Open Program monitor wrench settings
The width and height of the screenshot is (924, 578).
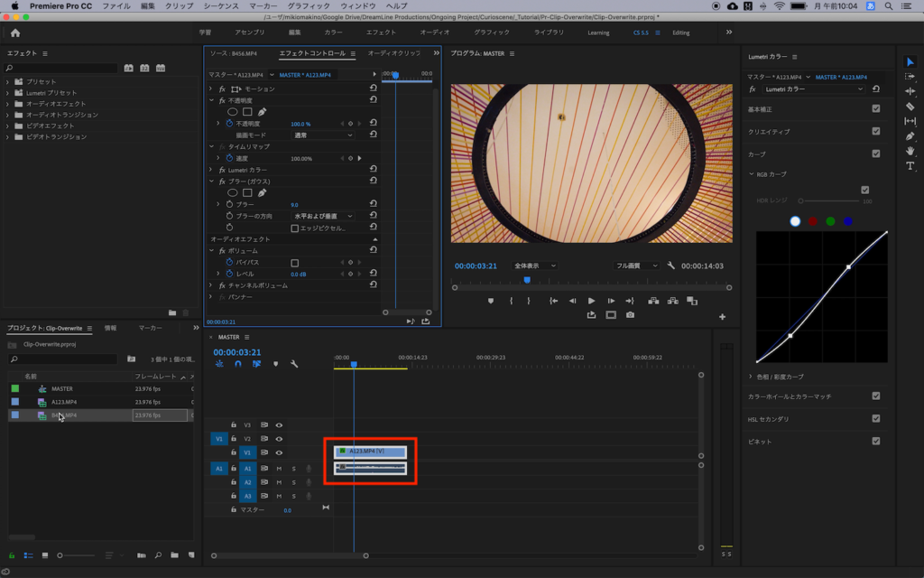tap(670, 266)
